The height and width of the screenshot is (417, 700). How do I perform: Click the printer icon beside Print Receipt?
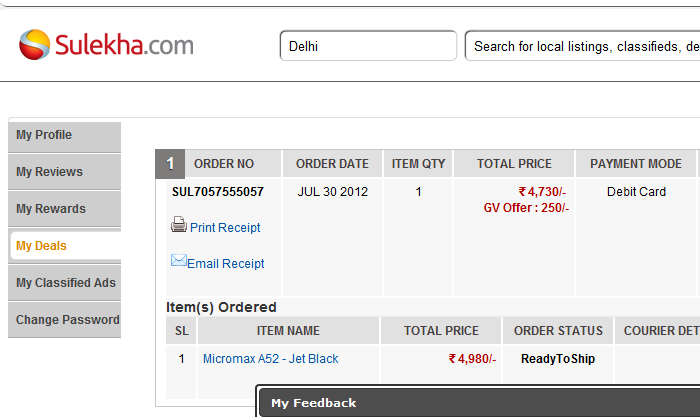pyautogui.click(x=179, y=225)
